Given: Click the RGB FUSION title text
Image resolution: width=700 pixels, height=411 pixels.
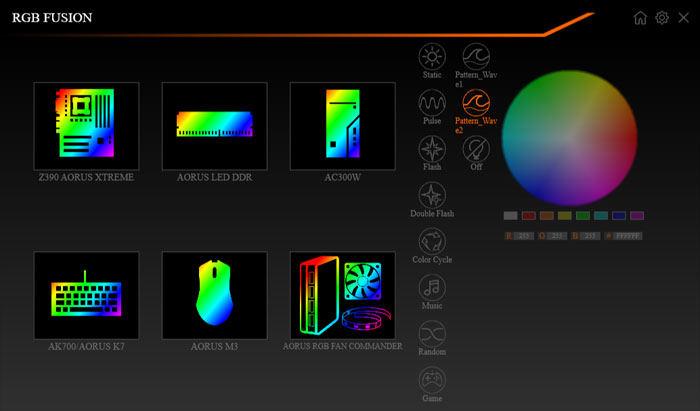Looking at the screenshot, I should coord(52,18).
